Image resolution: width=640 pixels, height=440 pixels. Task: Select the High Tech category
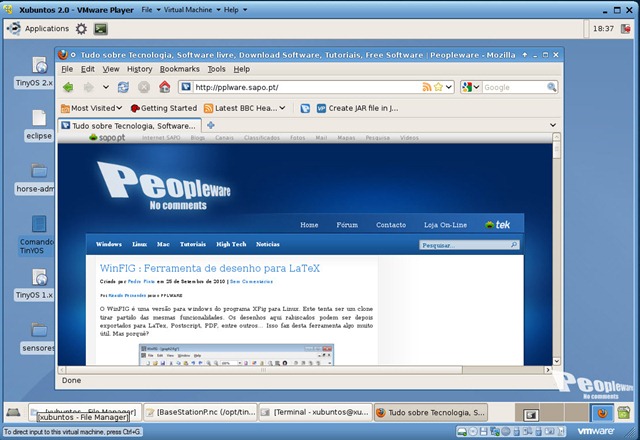tap(231, 244)
